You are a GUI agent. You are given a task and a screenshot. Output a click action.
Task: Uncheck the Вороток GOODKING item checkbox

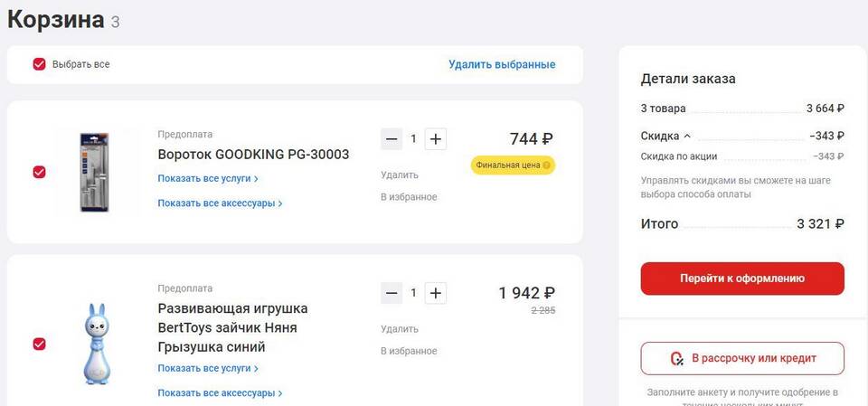click(39, 172)
